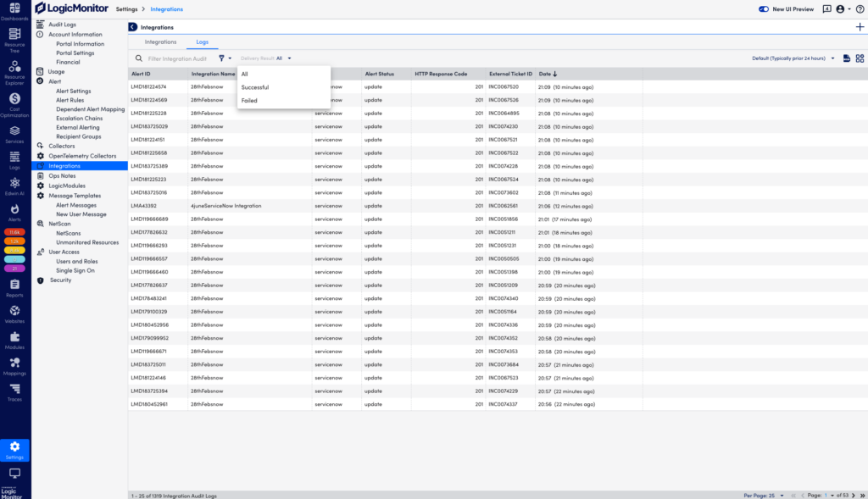Download the logs report file icon

(846, 58)
